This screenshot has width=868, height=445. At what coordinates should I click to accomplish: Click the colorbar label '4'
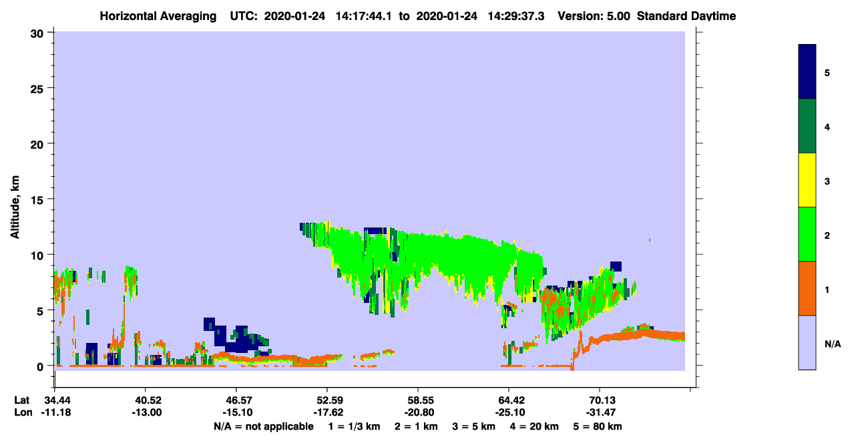pos(827,126)
